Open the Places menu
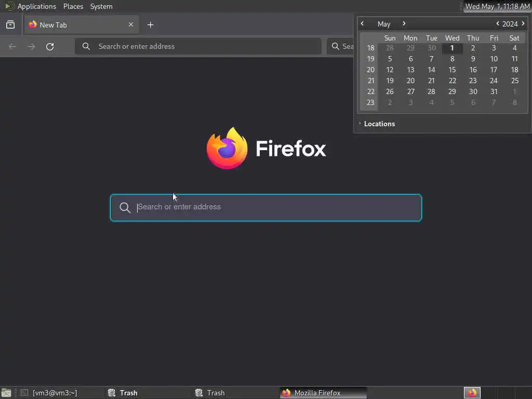 pyautogui.click(x=73, y=6)
